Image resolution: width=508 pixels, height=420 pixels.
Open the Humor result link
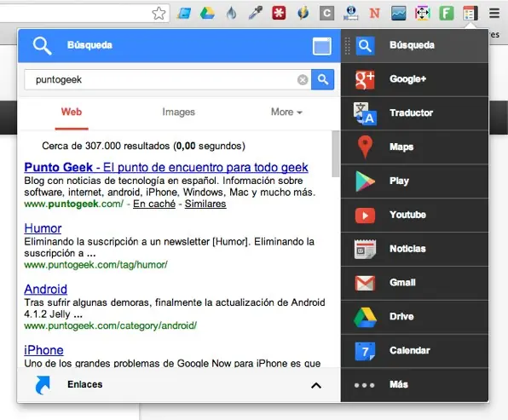tap(43, 228)
